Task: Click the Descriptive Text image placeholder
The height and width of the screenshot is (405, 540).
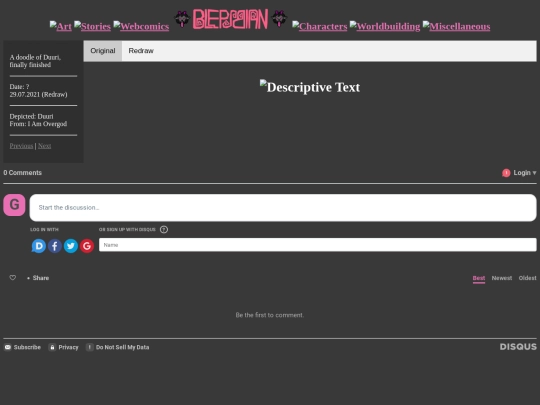Action: click(x=310, y=87)
